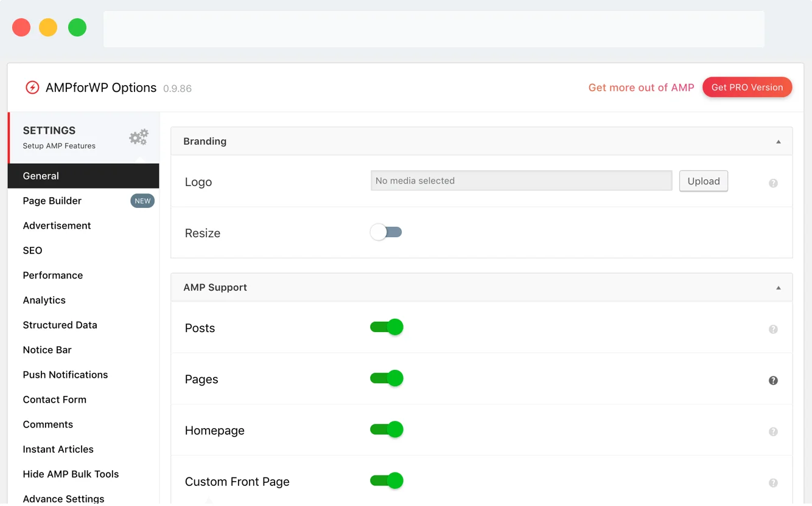812x506 pixels.
Task: Click the help icon next to Posts
Action: 773,329
